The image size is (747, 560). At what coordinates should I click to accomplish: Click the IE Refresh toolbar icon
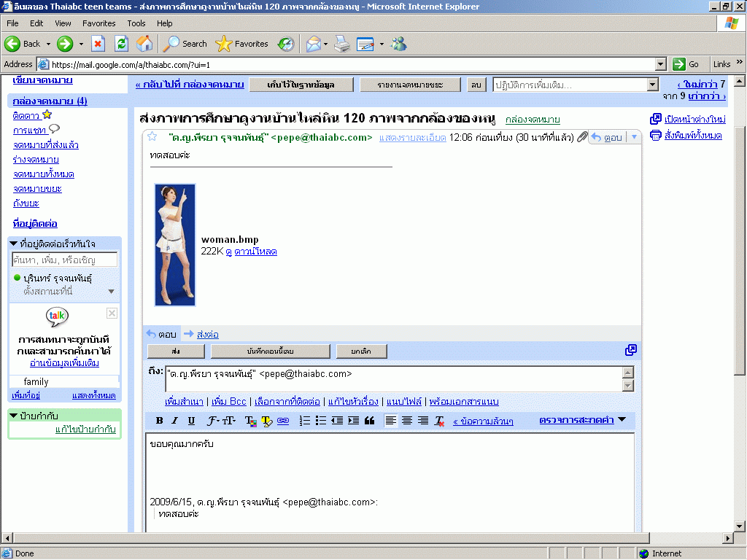(121, 44)
